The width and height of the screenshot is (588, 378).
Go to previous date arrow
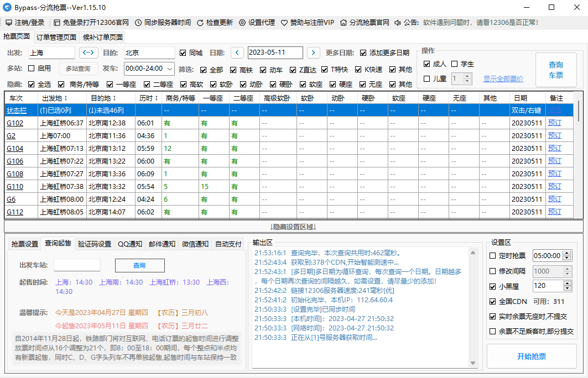coord(237,53)
